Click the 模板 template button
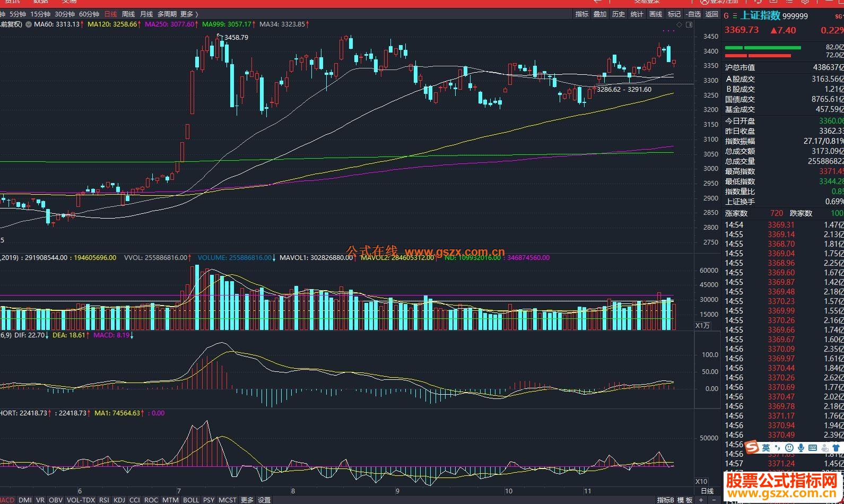 click(x=685, y=500)
